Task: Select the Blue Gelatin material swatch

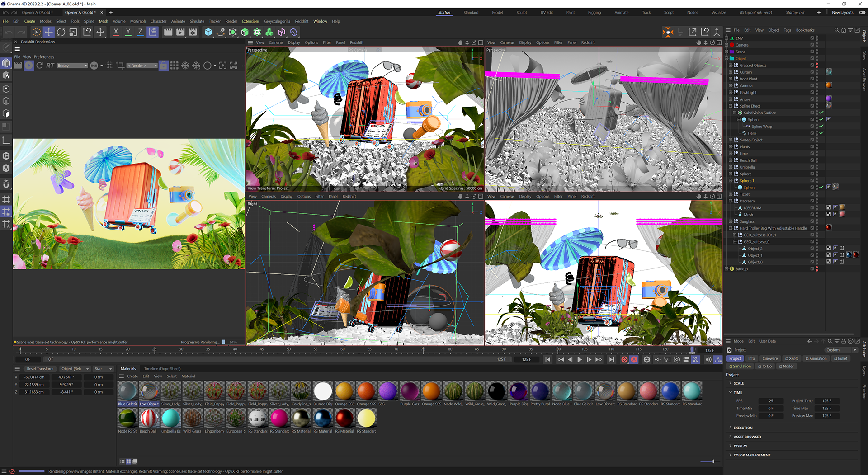Action: pyautogui.click(x=127, y=391)
